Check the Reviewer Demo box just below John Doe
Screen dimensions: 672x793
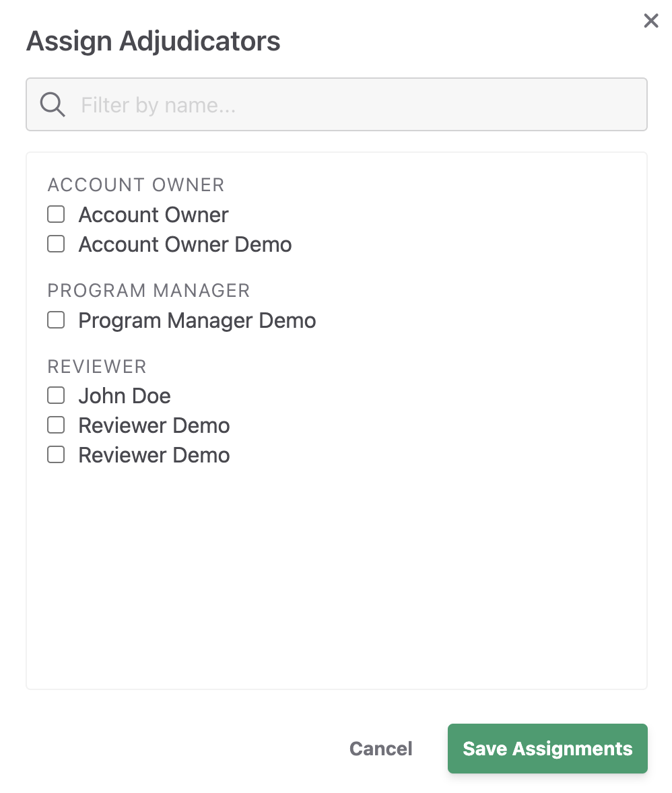(56, 425)
